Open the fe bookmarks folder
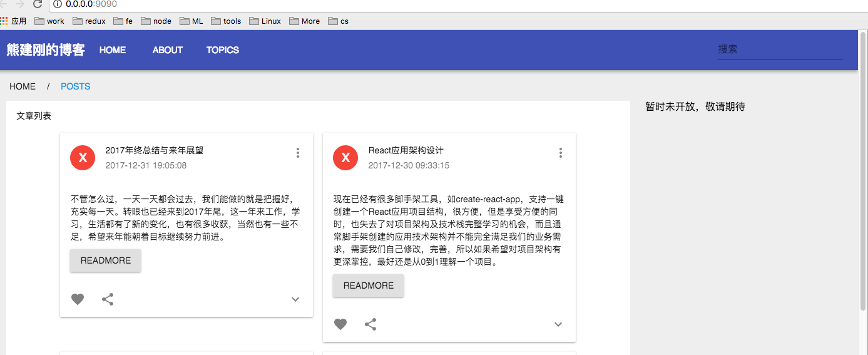Screen dimensions: 868x355 pyautogui.click(x=123, y=21)
